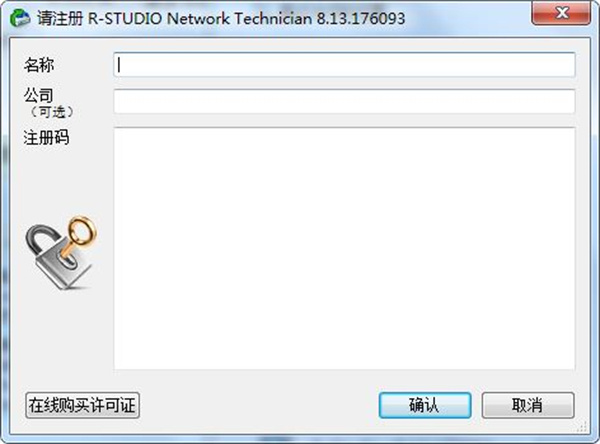
Task: Click the gray padlock body graphic
Action: (x=59, y=264)
